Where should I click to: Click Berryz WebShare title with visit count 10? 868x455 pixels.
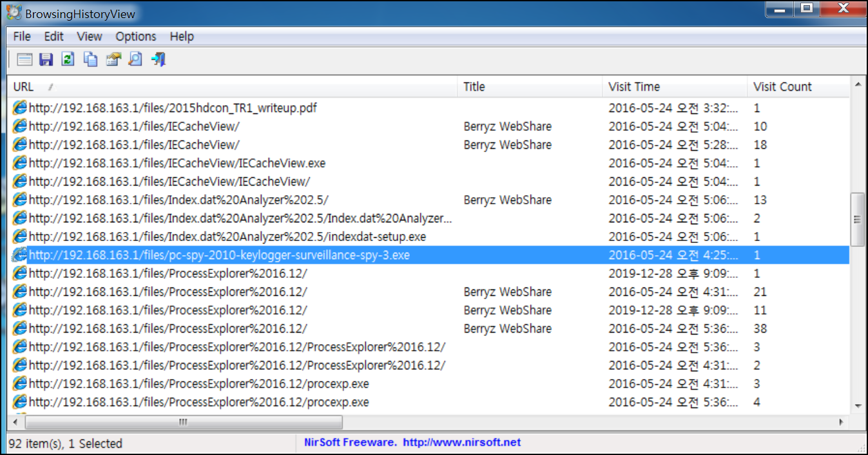click(508, 126)
